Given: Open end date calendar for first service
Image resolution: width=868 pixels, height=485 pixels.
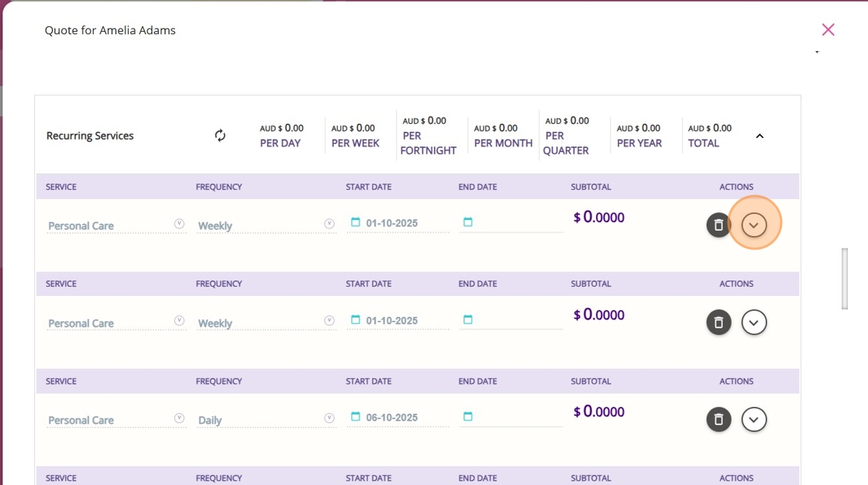Looking at the screenshot, I should point(467,222).
